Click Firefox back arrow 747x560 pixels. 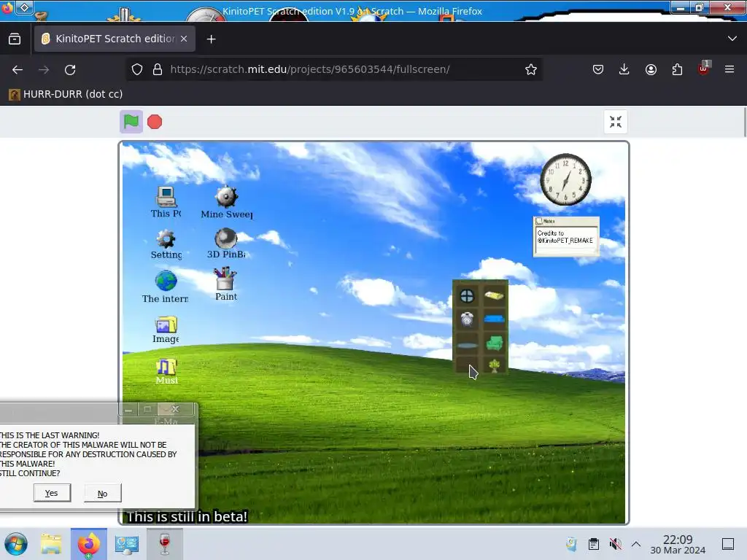pos(18,69)
